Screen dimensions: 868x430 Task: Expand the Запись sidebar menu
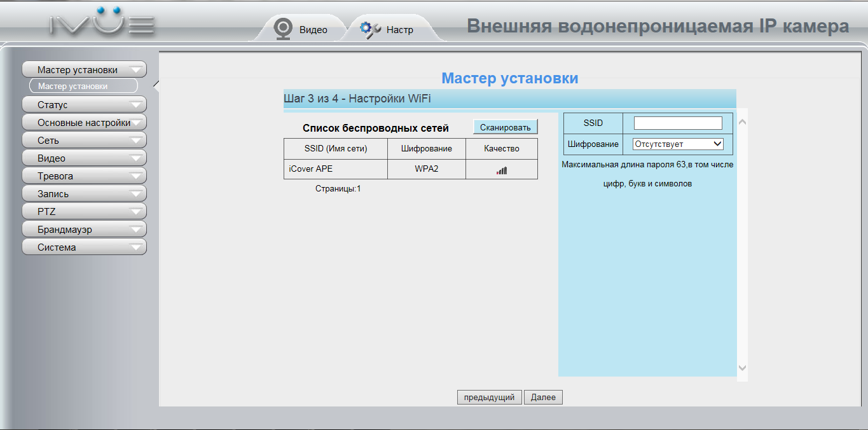[x=85, y=194]
